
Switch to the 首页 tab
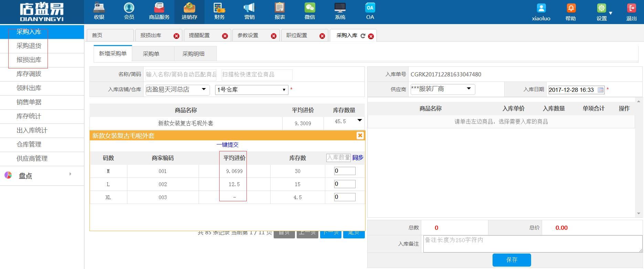(110, 35)
